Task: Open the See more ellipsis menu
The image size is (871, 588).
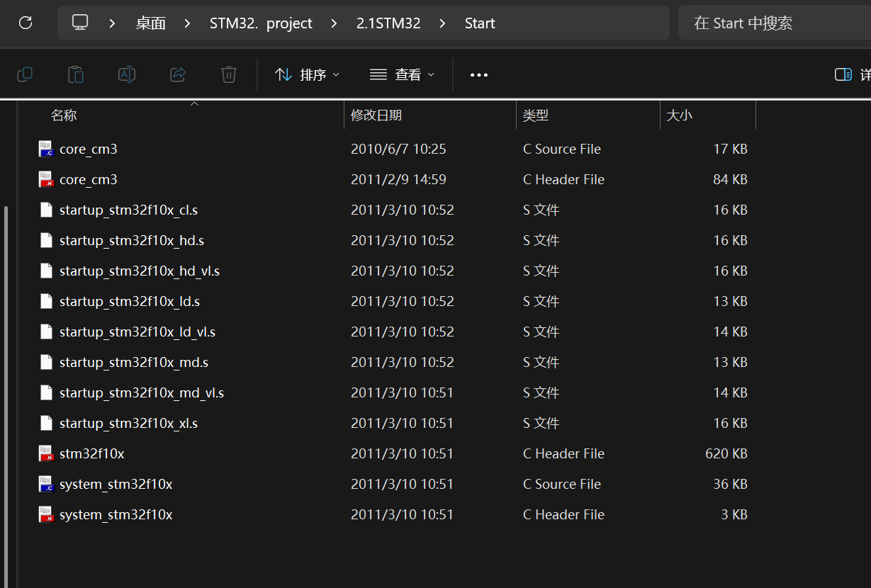Action: [479, 74]
